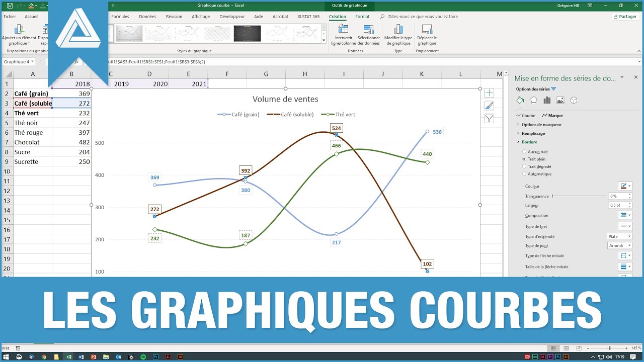644x362 pixels.
Task: Open the XLSTAT 365 ribbon tab
Action: [308, 17]
